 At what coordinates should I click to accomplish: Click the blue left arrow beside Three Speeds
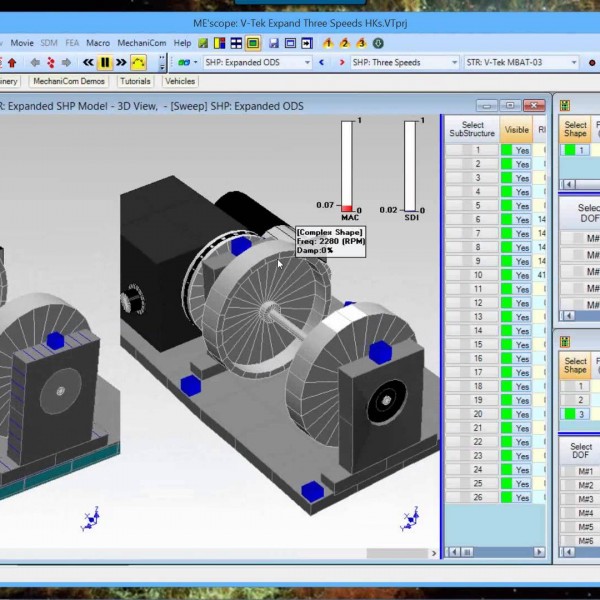(321, 62)
